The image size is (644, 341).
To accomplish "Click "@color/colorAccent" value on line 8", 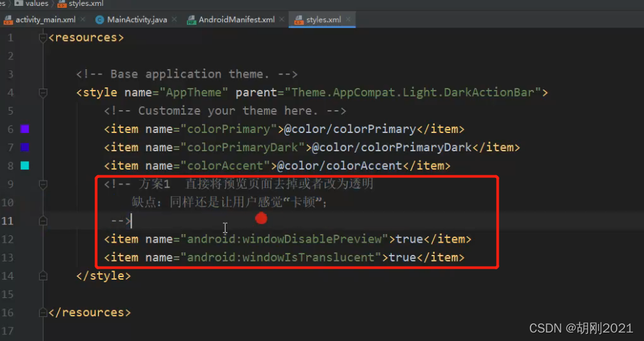I will coord(340,166).
